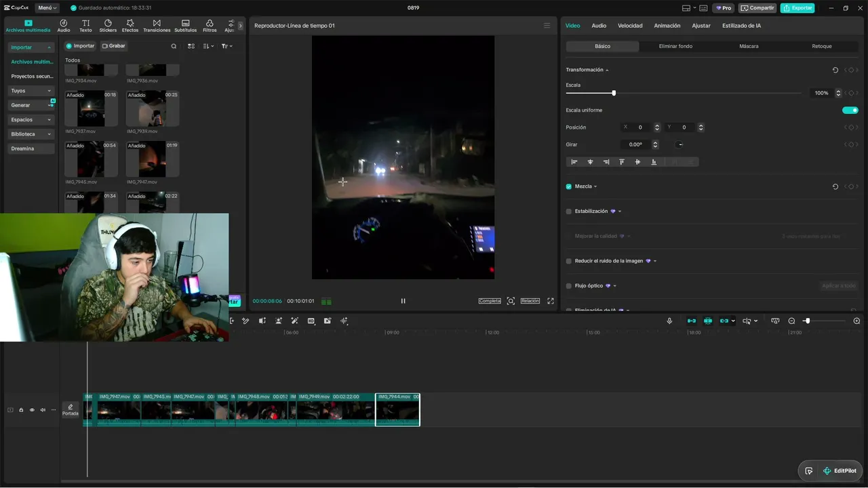Mute the main video track audio
Screen dimensions: 868x488
(x=43, y=410)
